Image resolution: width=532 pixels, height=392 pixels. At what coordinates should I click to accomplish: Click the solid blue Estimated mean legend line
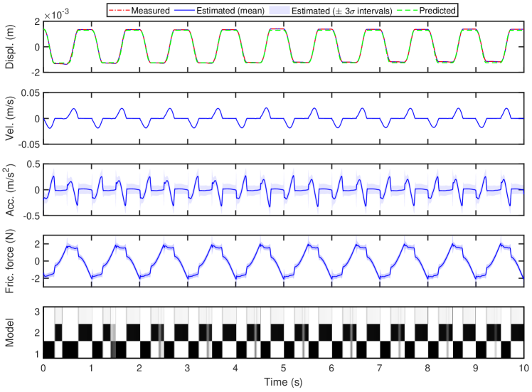185,11
